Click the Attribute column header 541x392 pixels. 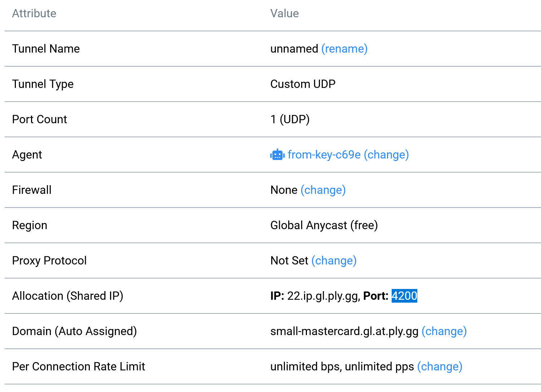(34, 13)
